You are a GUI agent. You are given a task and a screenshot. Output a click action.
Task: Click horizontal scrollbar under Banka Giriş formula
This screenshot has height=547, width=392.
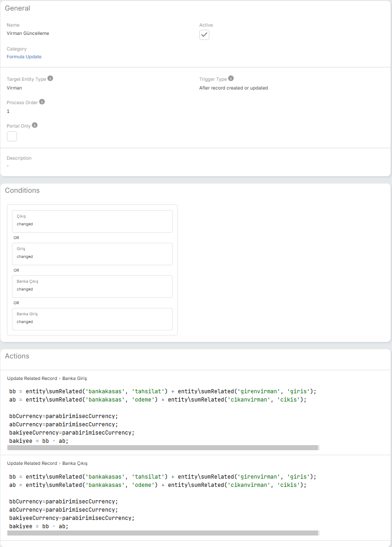coord(163,447)
